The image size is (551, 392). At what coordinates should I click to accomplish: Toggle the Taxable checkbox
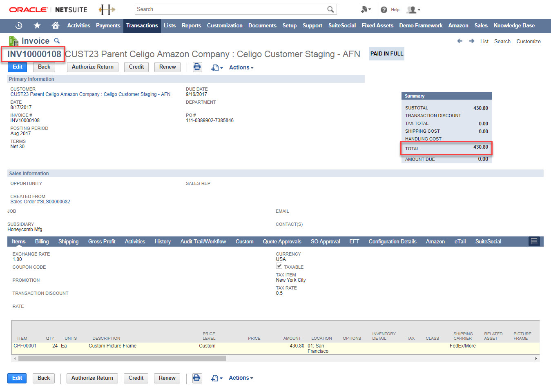[x=279, y=266]
